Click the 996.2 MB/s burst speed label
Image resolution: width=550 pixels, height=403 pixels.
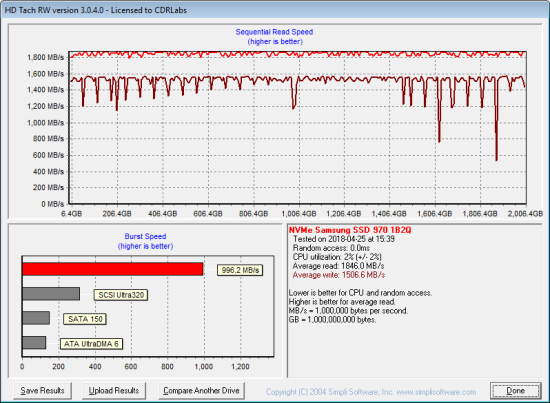[x=240, y=270]
